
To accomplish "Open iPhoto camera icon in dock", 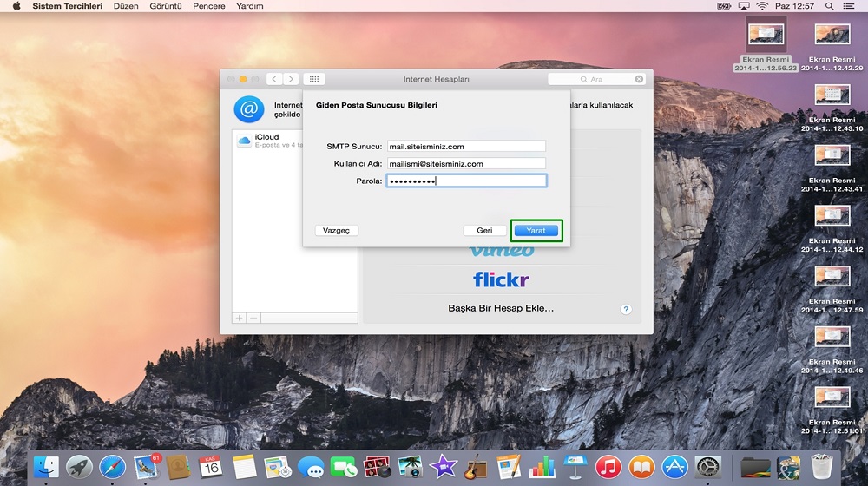I will (411, 467).
